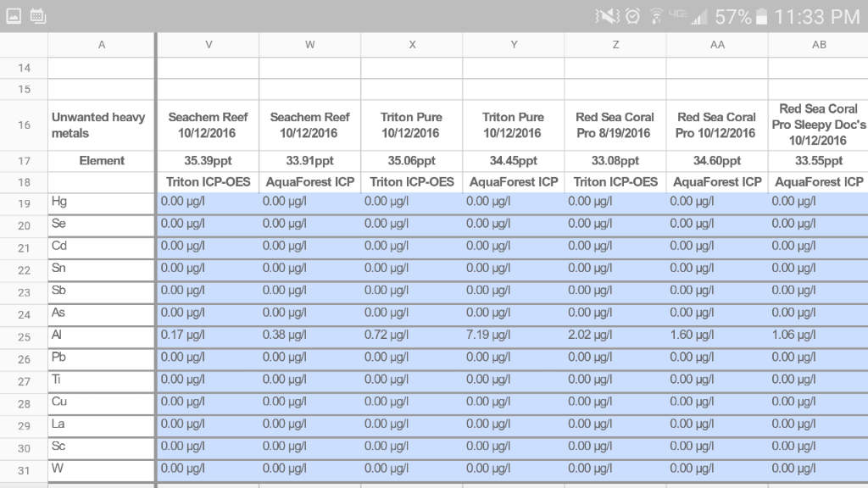Tap the 4G network indicator
Screen dimensions: 868x488
point(678,14)
